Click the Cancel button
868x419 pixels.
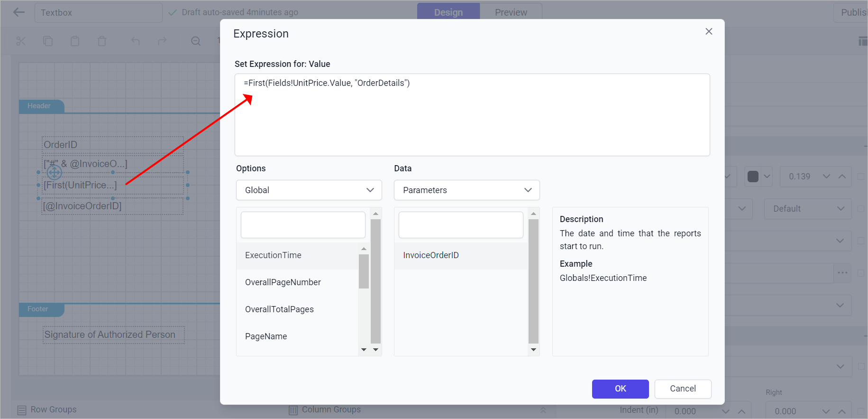click(x=683, y=389)
